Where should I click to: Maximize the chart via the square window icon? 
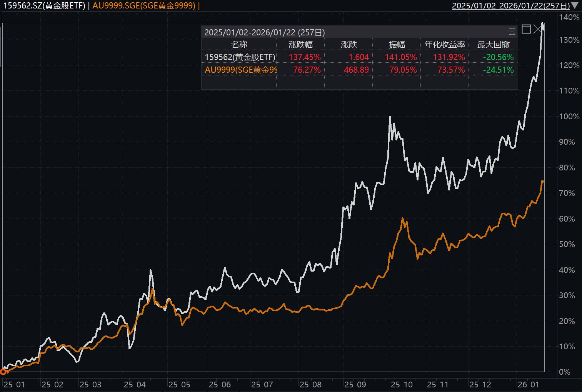pos(526,29)
